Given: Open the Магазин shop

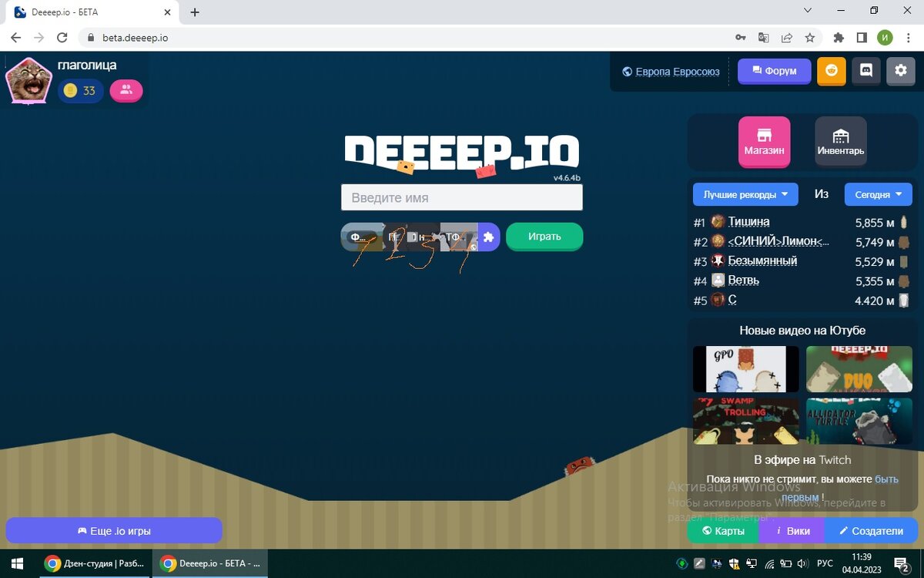Looking at the screenshot, I should [764, 141].
